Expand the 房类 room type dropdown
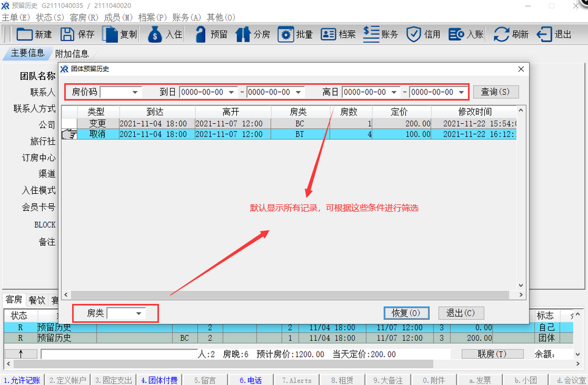This screenshot has height=385, width=588. coord(139,314)
